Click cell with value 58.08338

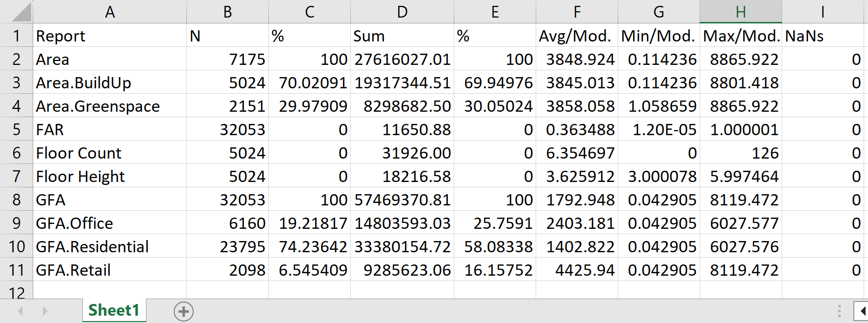click(495, 246)
